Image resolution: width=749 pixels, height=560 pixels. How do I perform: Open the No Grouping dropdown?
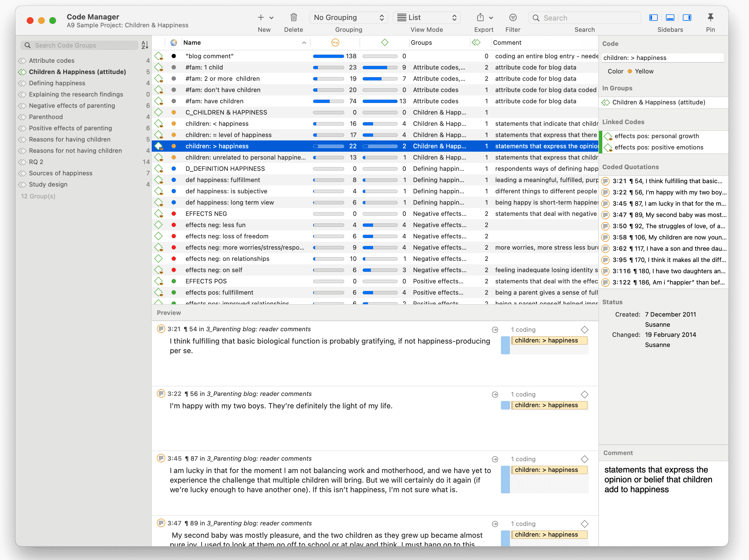pos(348,18)
